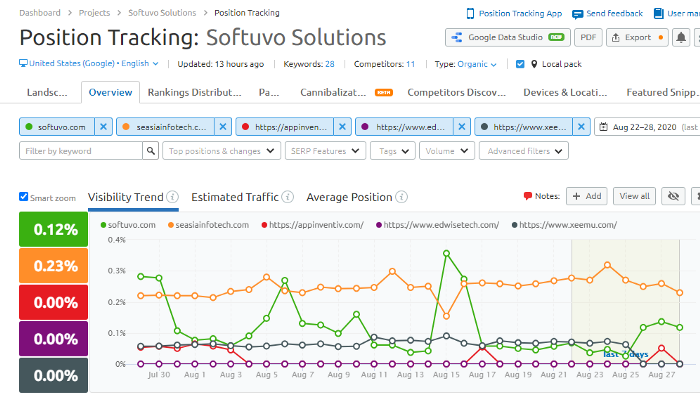
Task: Click info icon beside Average Position
Action: pyautogui.click(x=401, y=197)
